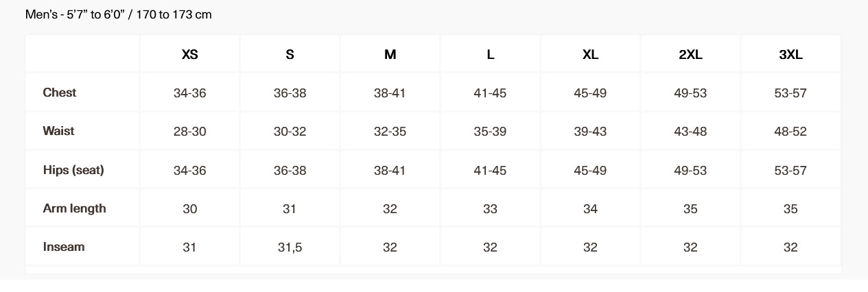The image size is (868, 292).
Task: Click the 39-43 waist value for XL
Action: (590, 132)
